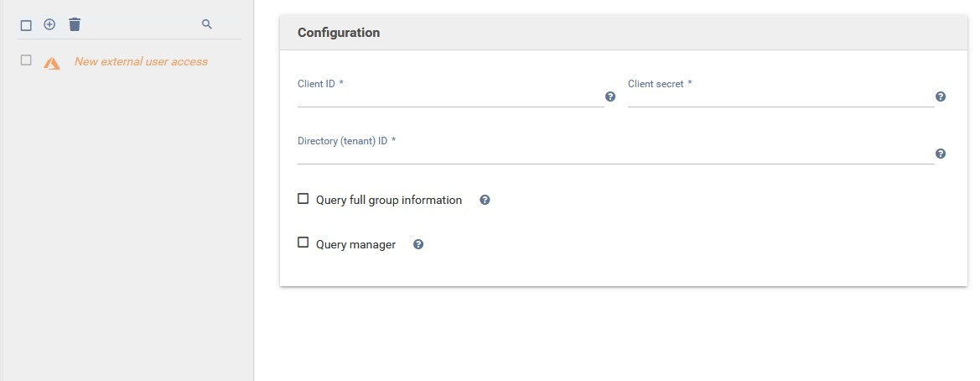Screen dimensions: 980x381
Task: Click the trash delete icon
Action: [75, 25]
